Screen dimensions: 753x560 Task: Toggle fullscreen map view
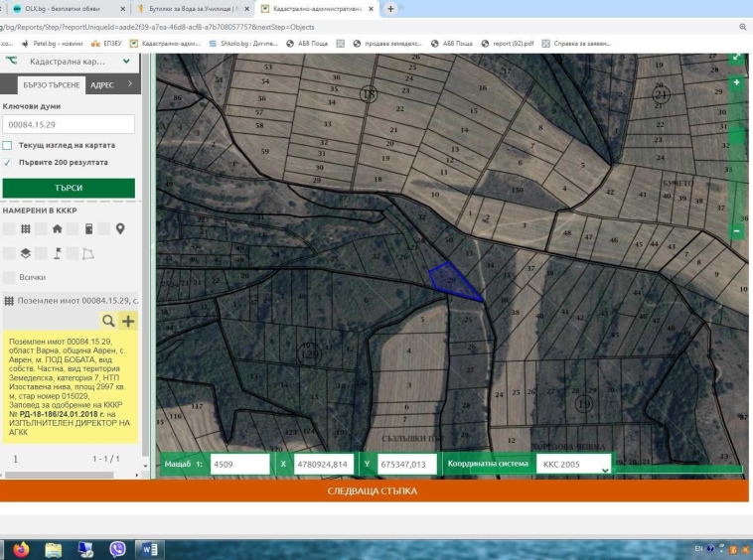point(736,58)
